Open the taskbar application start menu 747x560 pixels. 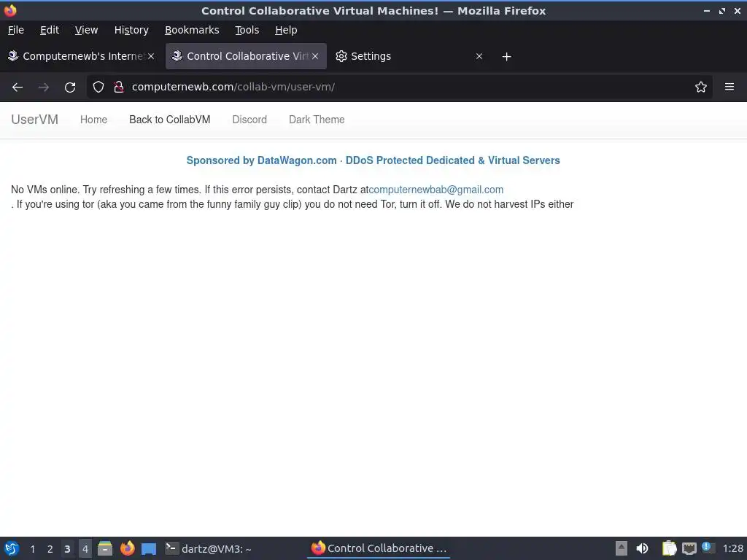coord(12,548)
